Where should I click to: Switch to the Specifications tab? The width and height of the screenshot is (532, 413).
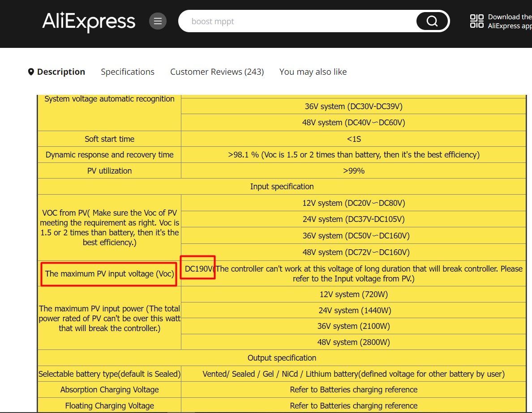[x=128, y=72]
